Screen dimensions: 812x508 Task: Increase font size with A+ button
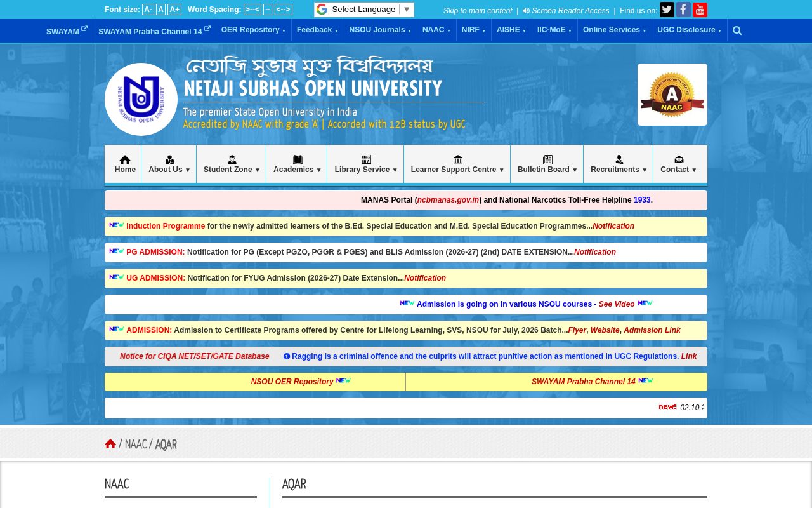174,10
